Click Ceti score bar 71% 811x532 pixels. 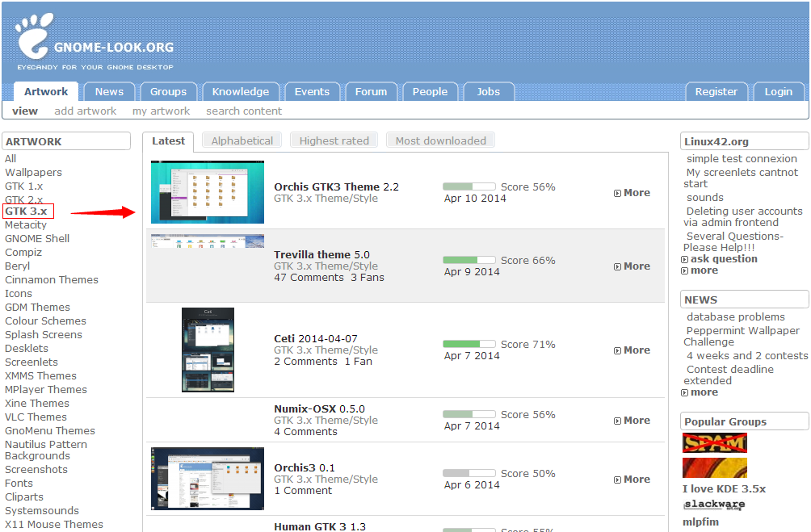coord(469,344)
